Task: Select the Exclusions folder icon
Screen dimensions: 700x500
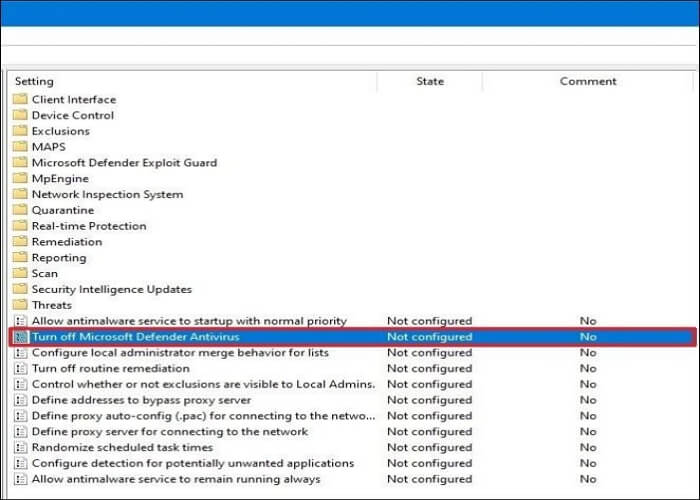Action: pyautogui.click(x=20, y=131)
